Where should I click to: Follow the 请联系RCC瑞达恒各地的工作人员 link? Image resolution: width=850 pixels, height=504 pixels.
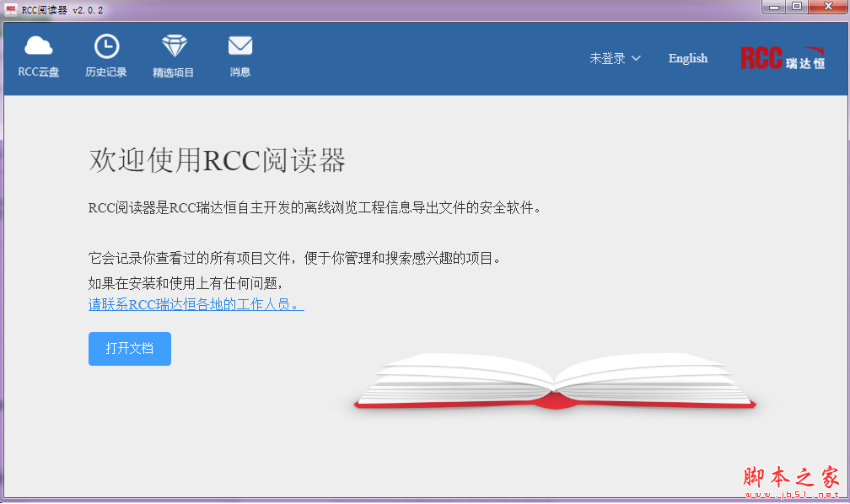click(x=196, y=304)
